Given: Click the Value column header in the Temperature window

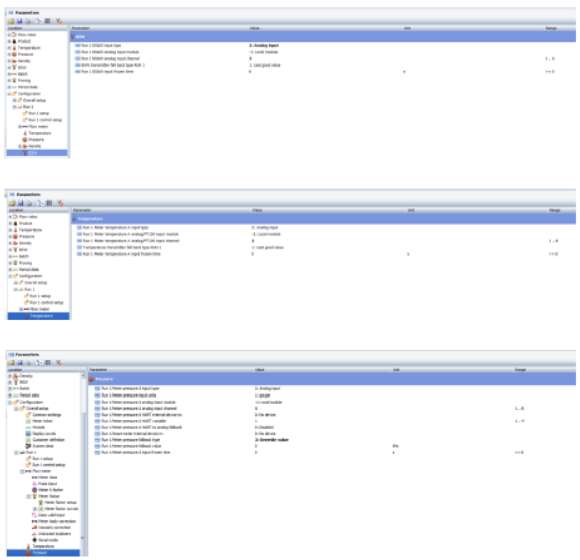Looking at the screenshot, I should pyautogui.click(x=257, y=210).
